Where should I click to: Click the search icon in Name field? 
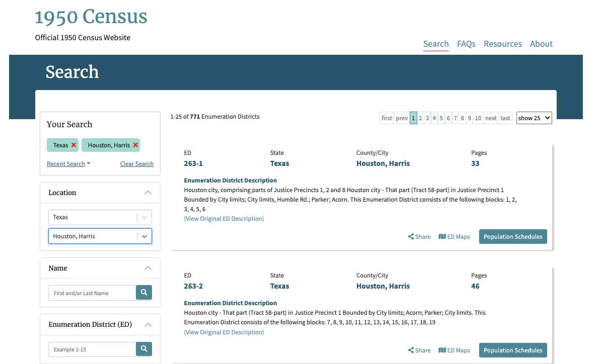tap(144, 292)
